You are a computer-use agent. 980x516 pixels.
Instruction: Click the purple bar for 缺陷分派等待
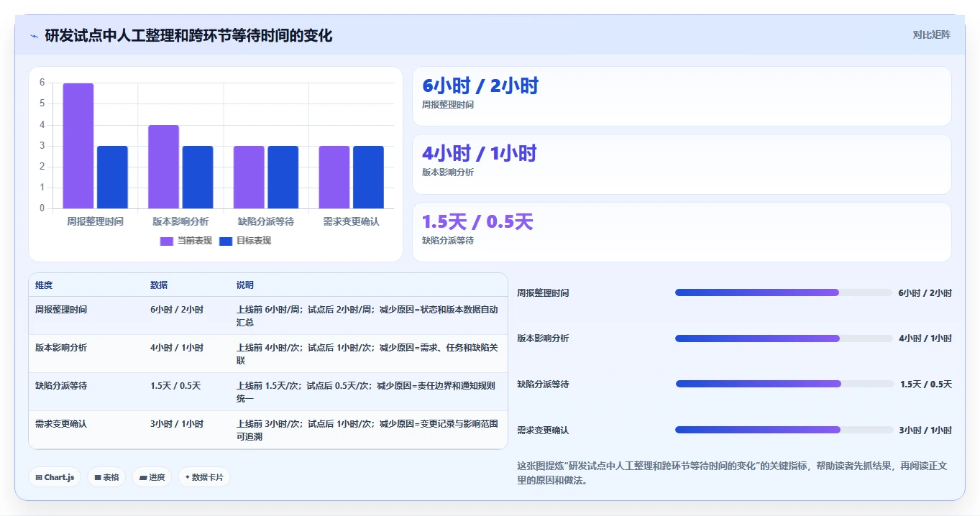[x=249, y=178]
